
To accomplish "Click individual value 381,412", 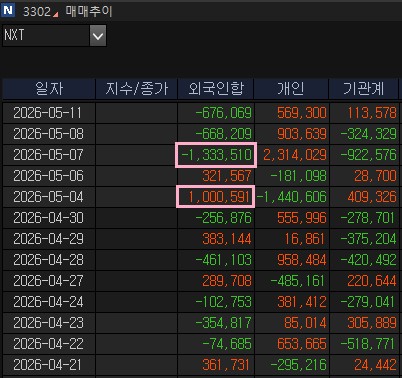I will tap(302, 302).
